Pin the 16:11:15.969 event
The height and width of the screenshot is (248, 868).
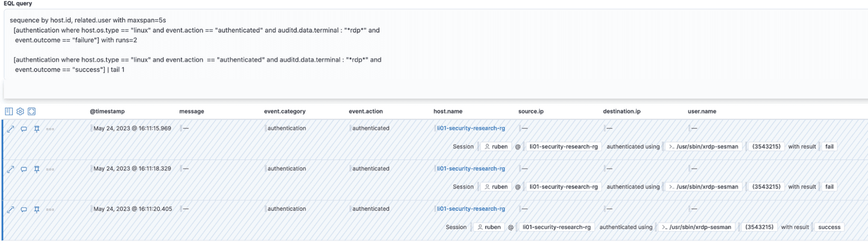click(x=37, y=129)
